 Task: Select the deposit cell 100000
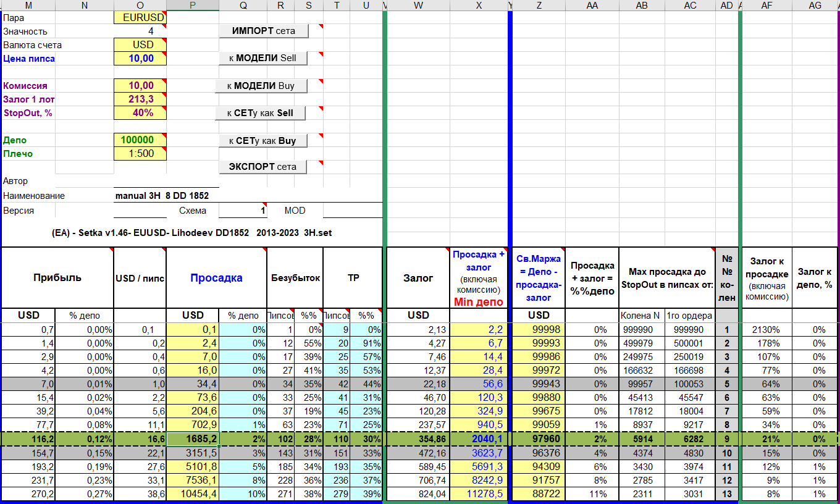[x=140, y=140]
